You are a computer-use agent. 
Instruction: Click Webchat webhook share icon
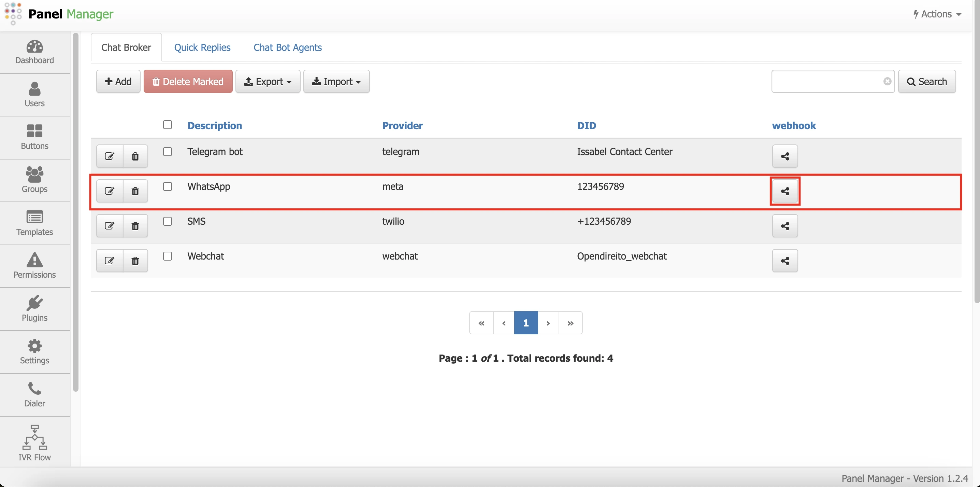coord(785,261)
